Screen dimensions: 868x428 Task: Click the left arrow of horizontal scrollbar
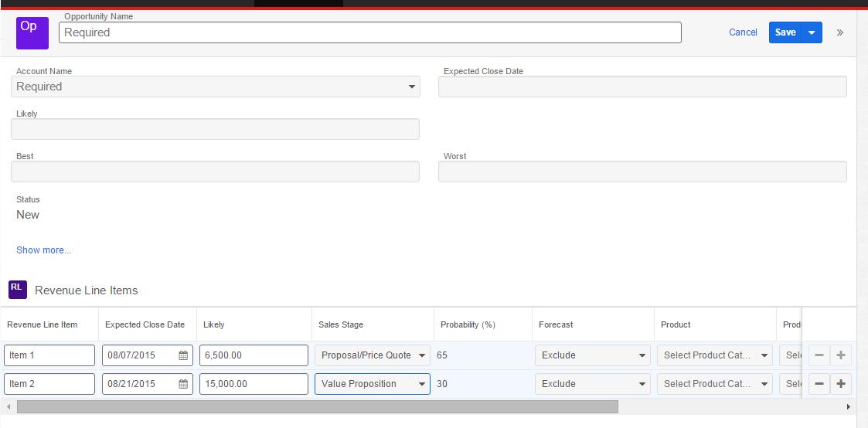pos(8,407)
